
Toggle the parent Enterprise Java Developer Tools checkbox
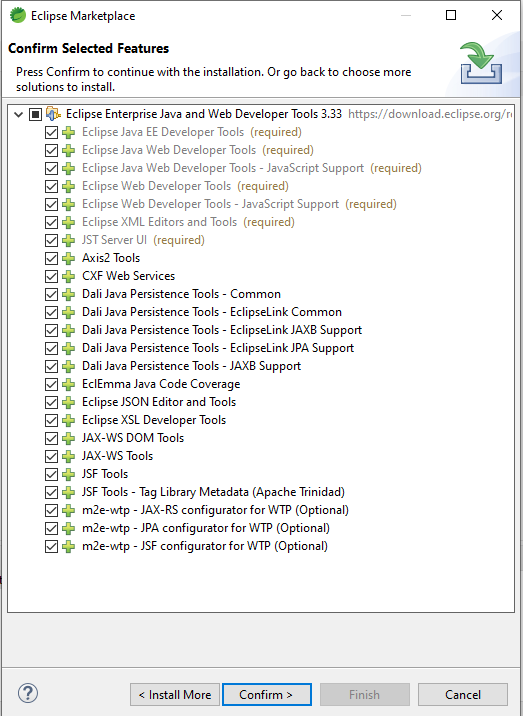tap(35, 114)
